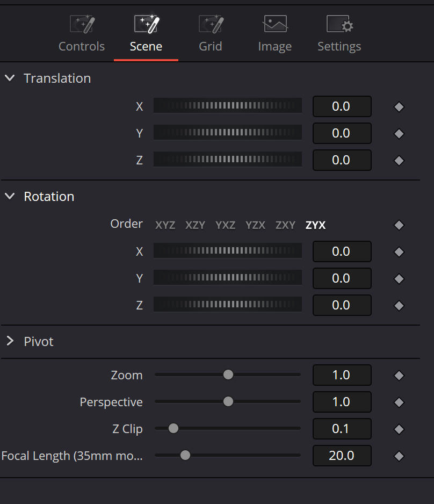Set rotation order to YZX
The height and width of the screenshot is (504, 434).
tap(255, 225)
